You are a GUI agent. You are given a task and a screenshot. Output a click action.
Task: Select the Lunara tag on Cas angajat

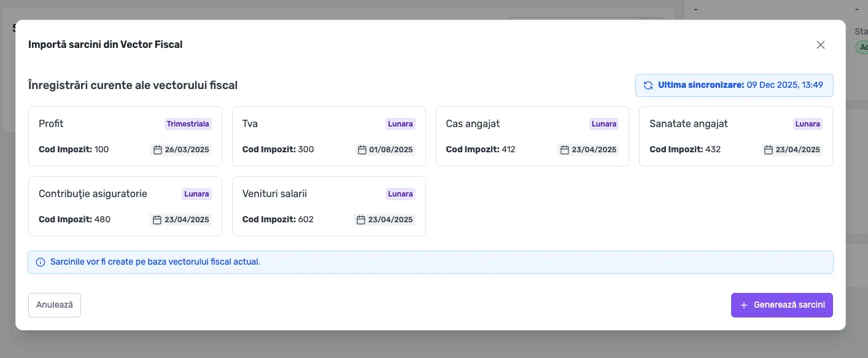pyautogui.click(x=604, y=124)
